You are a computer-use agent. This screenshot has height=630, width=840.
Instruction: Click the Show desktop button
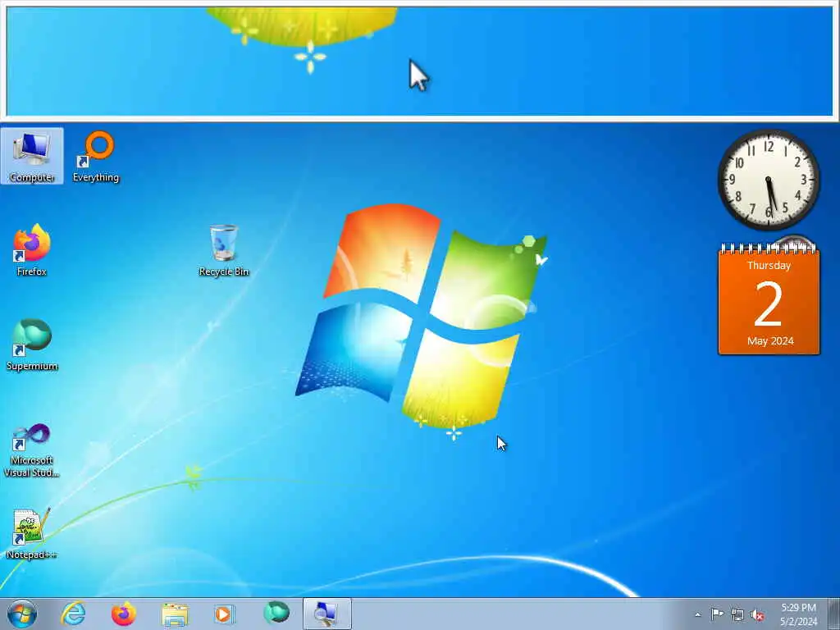[834, 614]
